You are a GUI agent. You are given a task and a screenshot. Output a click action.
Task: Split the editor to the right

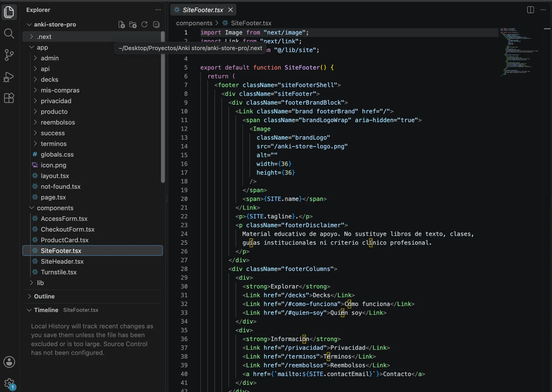pyautogui.click(x=531, y=10)
